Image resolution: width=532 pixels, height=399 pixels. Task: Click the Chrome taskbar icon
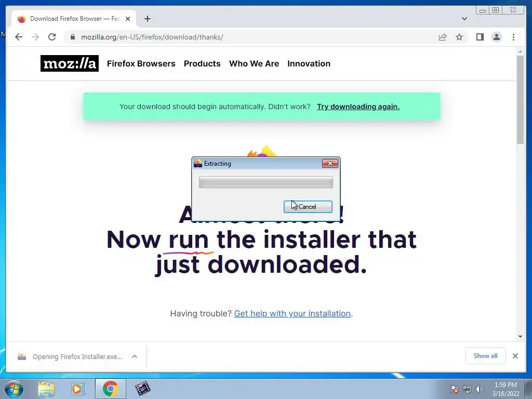110,389
